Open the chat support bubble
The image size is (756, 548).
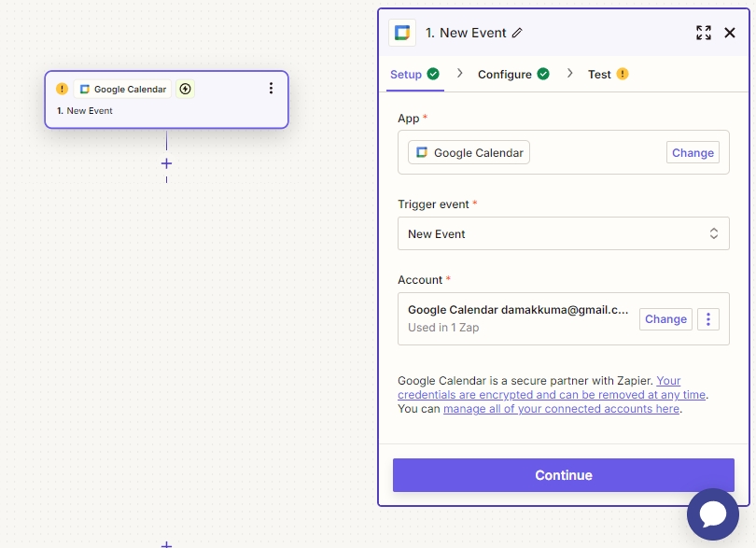coord(713,513)
